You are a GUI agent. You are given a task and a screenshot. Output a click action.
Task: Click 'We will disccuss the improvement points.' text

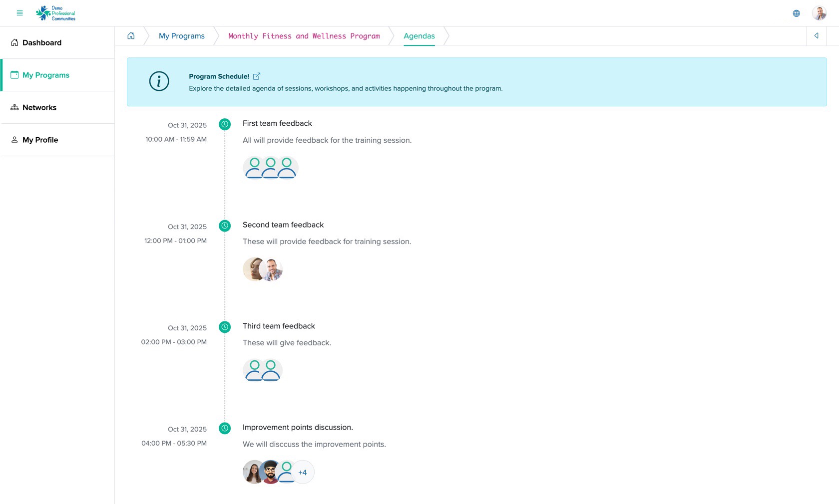click(314, 444)
